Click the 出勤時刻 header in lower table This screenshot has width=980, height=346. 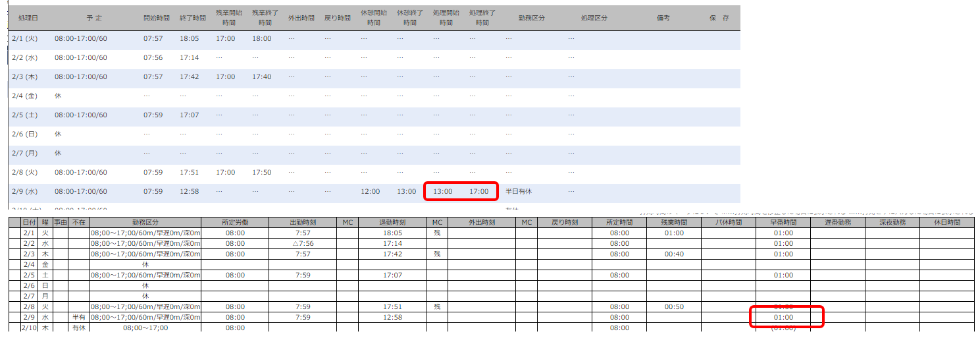(303, 223)
